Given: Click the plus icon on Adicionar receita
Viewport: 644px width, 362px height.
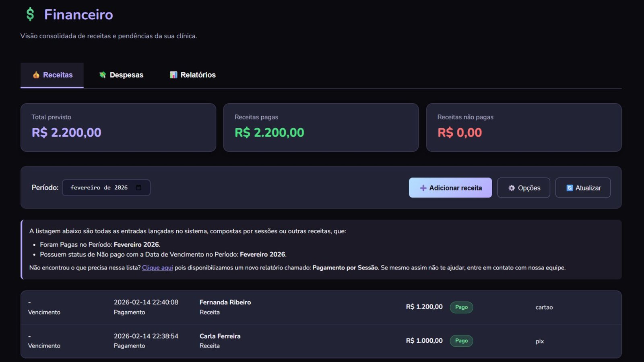Looking at the screenshot, I should pyautogui.click(x=422, y=187).
